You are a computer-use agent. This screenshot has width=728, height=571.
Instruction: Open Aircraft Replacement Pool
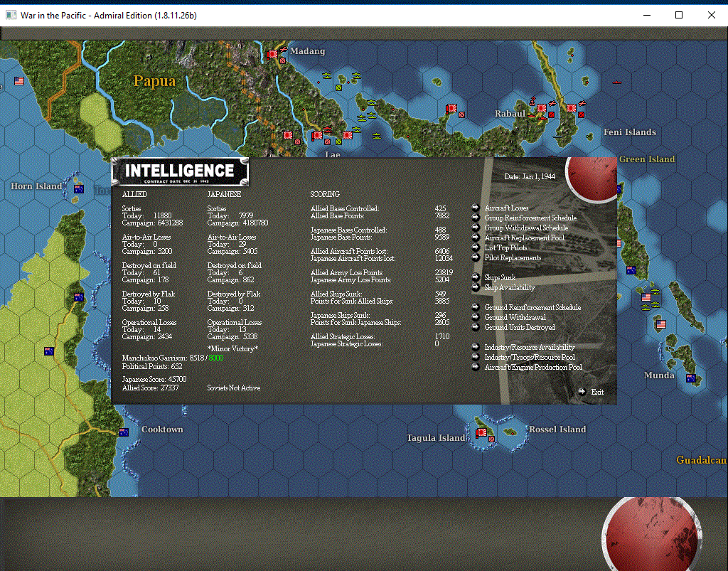coord(524,238)
